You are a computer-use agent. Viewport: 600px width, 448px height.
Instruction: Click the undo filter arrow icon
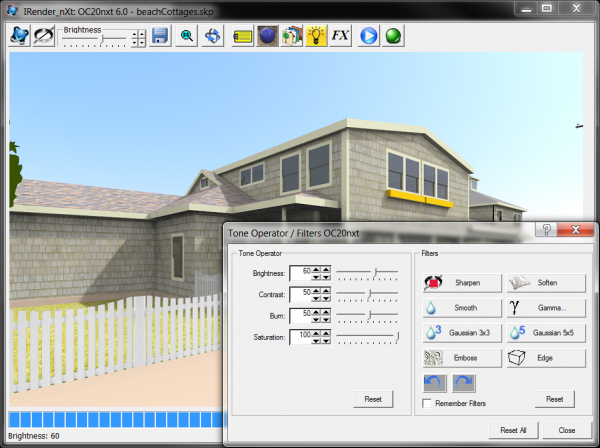point(436,383)
